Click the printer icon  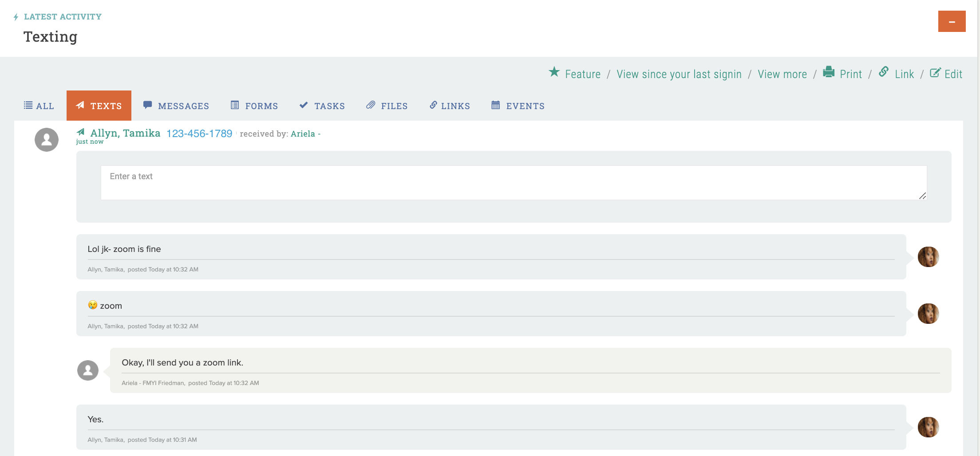[x=828, y=72]
